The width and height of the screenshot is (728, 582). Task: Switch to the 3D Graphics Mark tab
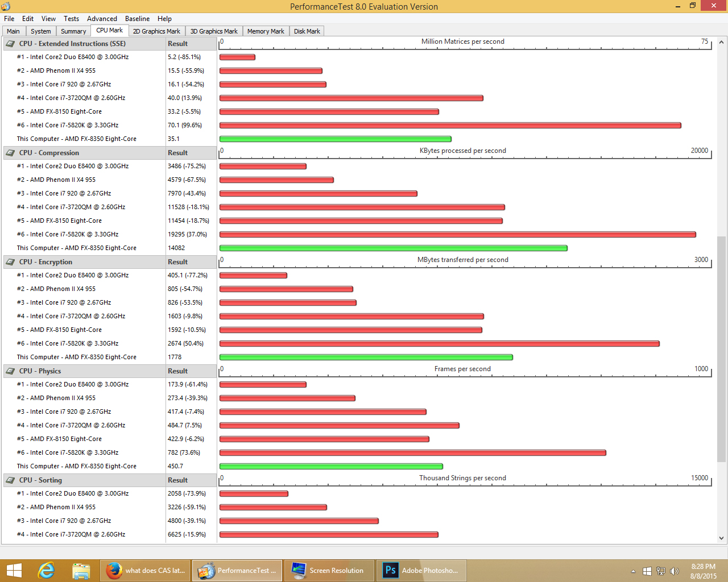tap(214, 31)
